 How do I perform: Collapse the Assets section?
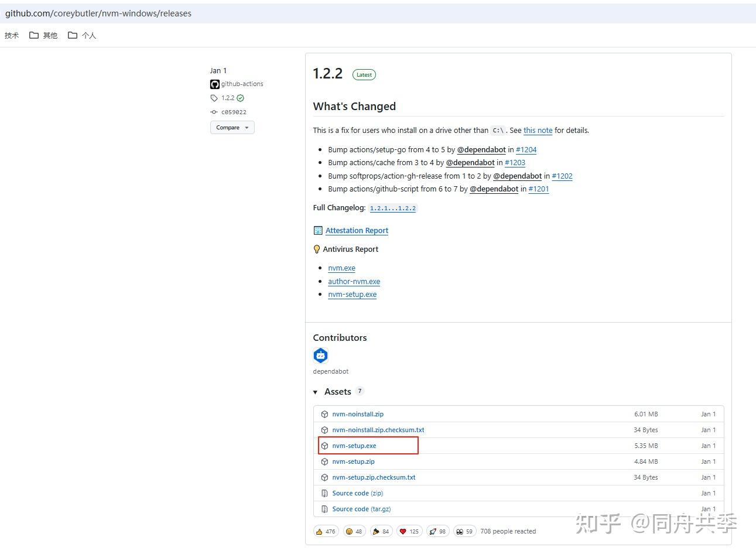(316, 391)
